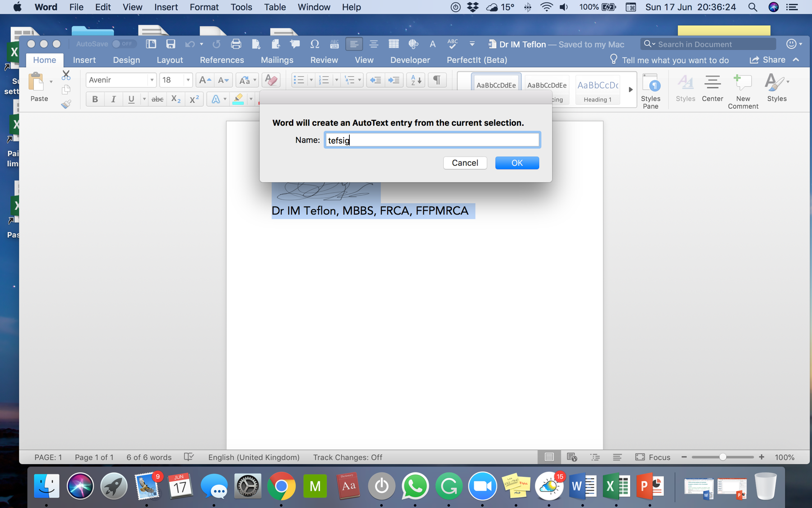The width and height of the screenshot is (812, 508).
Task: Open the Styles Pane
Action: [x=650, y=91]
